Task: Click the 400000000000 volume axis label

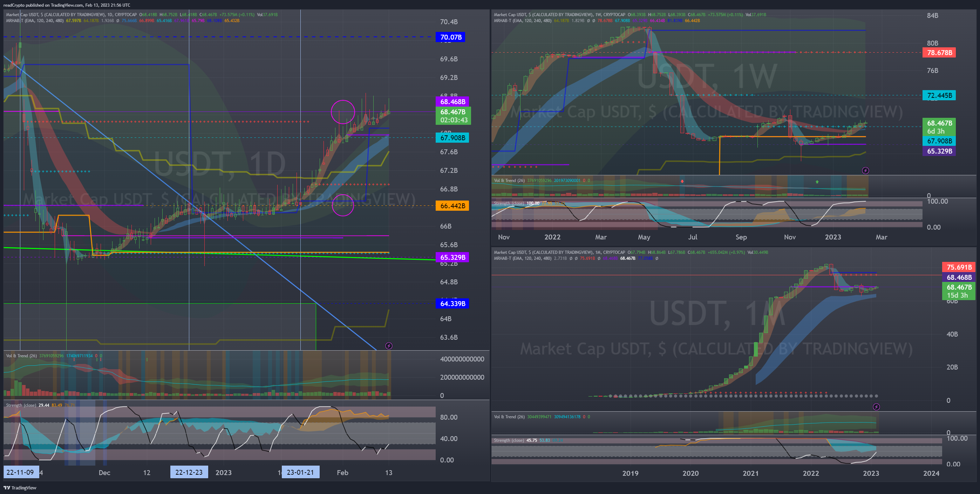Action: click(462, 359)
